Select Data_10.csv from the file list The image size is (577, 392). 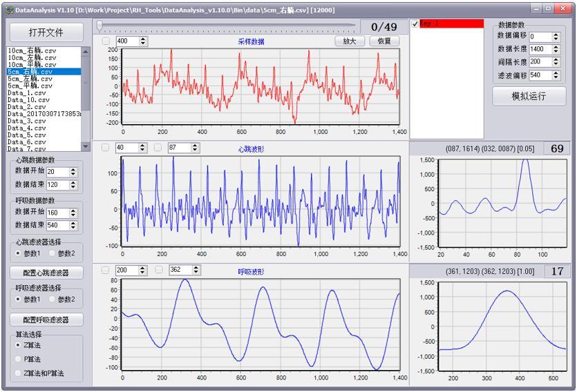tap(27, 100)
